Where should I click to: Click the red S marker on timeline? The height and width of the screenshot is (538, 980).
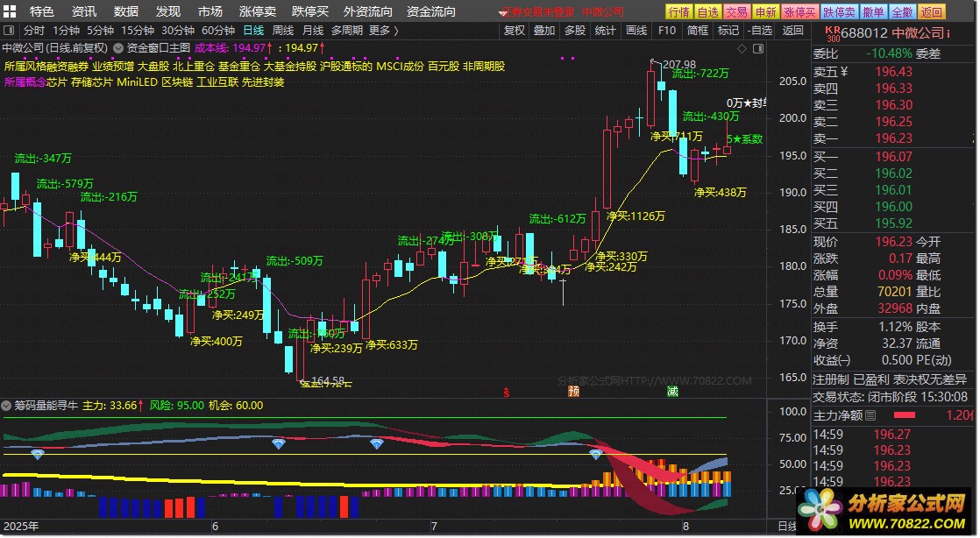tap(507, 393)
